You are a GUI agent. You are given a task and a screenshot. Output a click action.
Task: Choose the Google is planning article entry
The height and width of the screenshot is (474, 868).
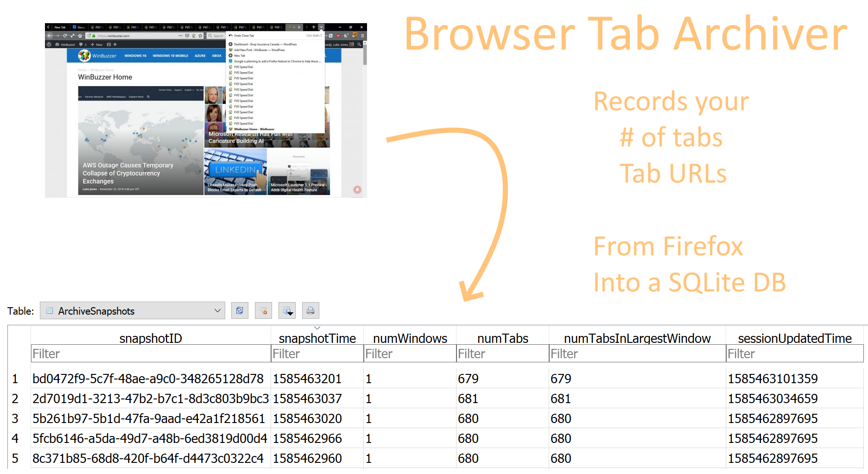pos(275,61)
